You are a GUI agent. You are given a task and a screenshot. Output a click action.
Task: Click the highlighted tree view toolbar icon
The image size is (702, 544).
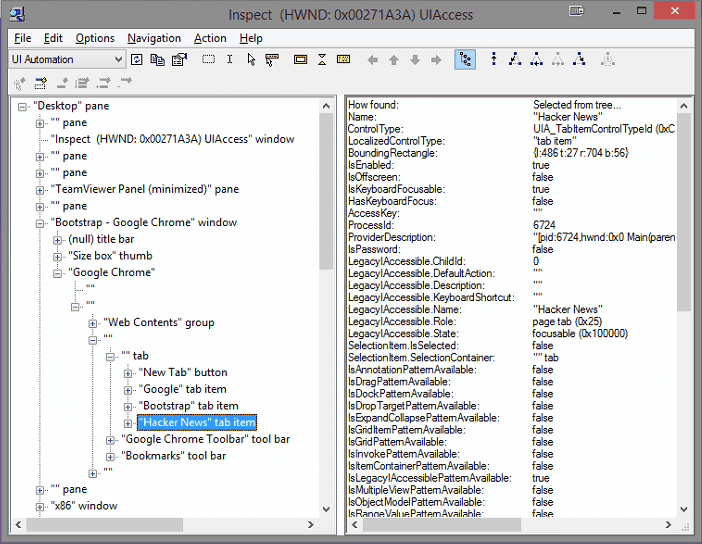465,60
